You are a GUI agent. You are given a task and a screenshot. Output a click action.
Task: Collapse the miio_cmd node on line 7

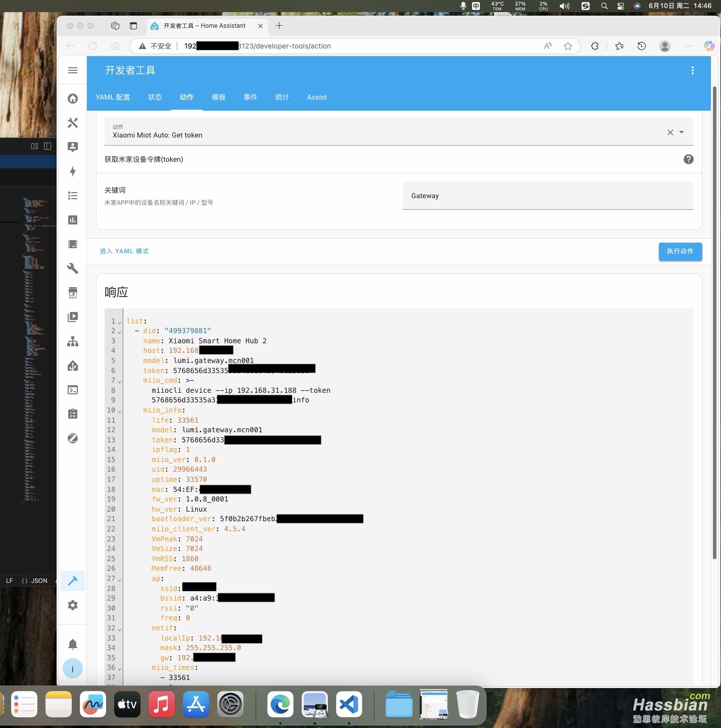coord(120,381)
